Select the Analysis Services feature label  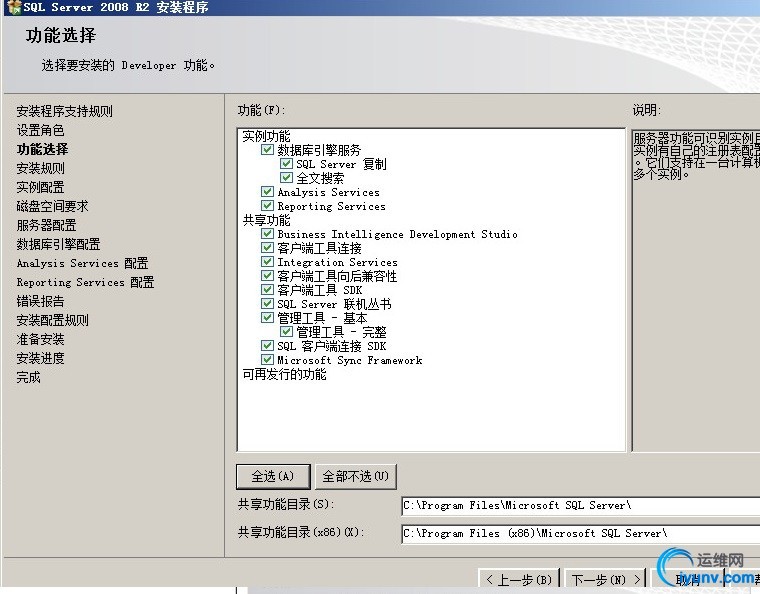pos(329,192)
